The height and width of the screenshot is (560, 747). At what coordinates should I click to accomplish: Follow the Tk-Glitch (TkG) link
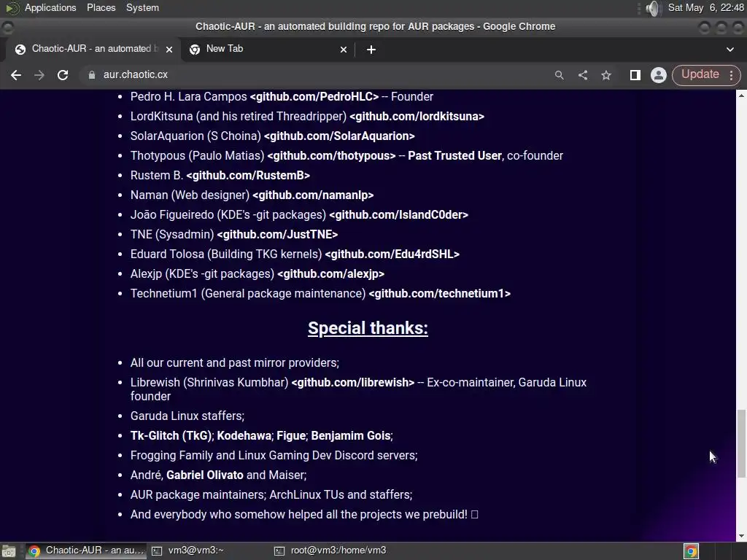click(171, 436)
